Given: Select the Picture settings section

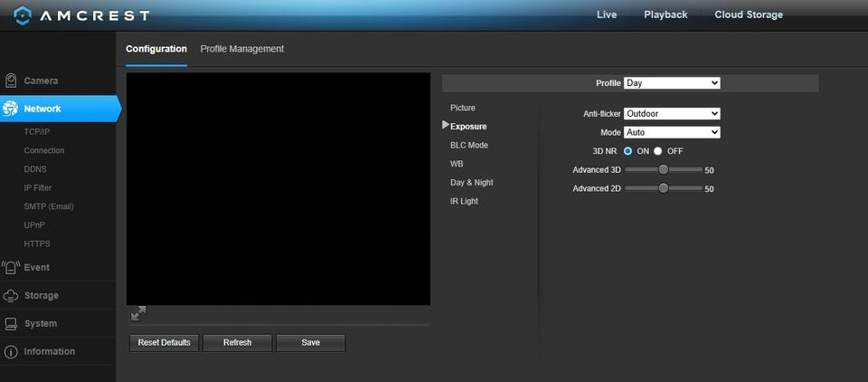Looking at the screenshot, I should pyautogui.click(x=463, y=108).
